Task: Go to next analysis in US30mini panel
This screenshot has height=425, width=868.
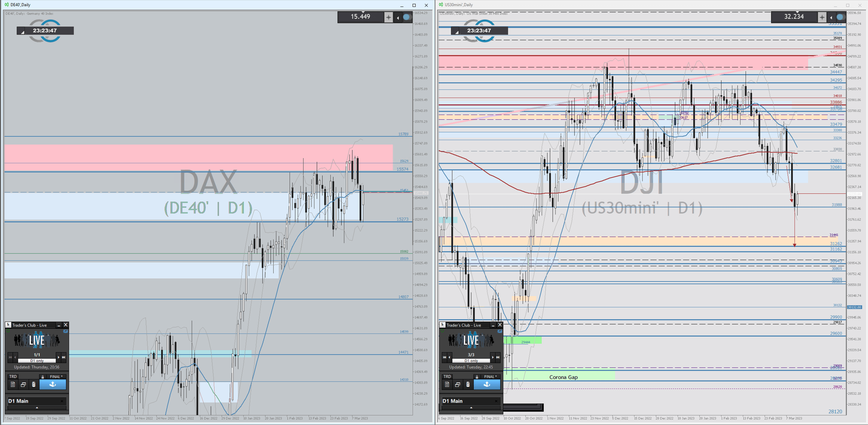Action: 493,357
